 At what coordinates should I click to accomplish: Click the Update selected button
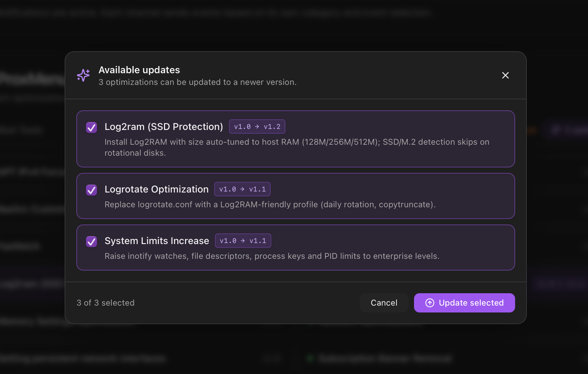coord(464,303)
